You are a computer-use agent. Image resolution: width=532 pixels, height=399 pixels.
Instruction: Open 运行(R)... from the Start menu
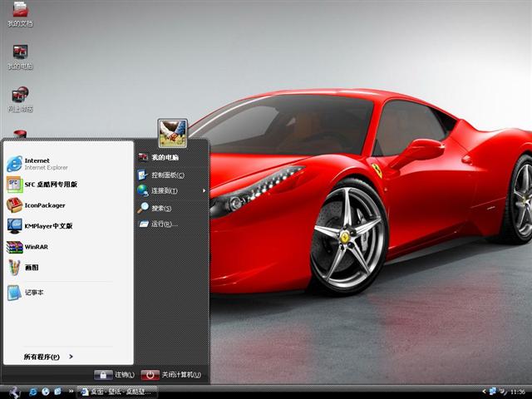point(172,224)
